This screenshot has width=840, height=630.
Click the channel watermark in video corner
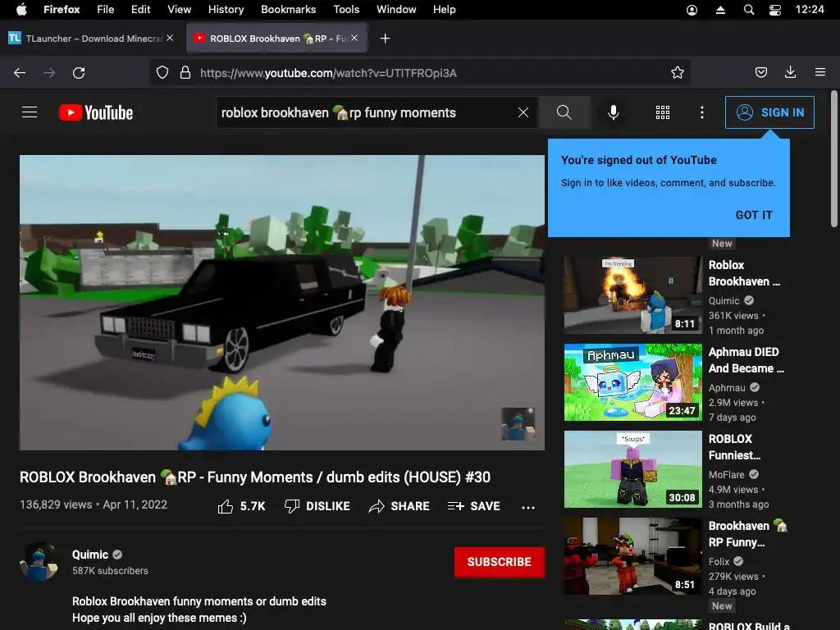coord(518,424)
